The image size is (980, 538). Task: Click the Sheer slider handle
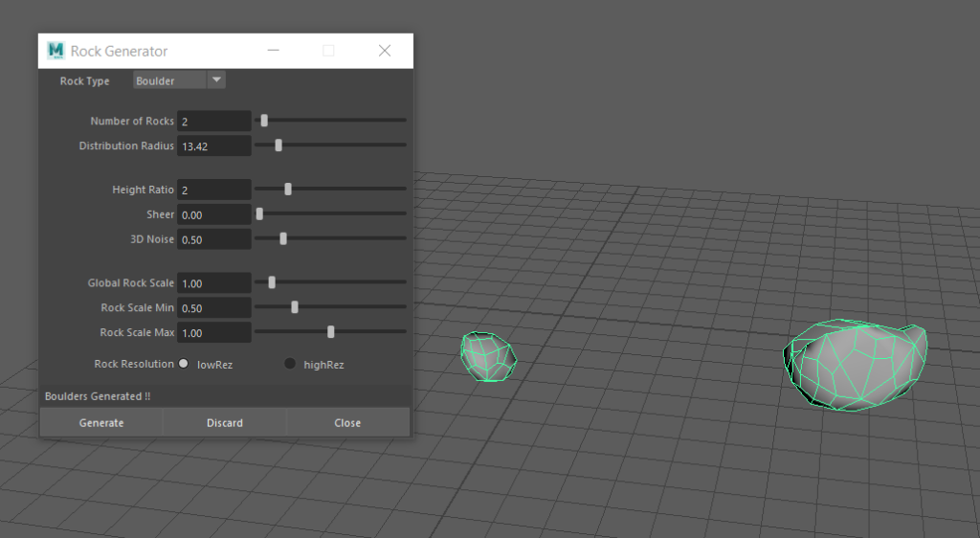[x=260, y=213]
